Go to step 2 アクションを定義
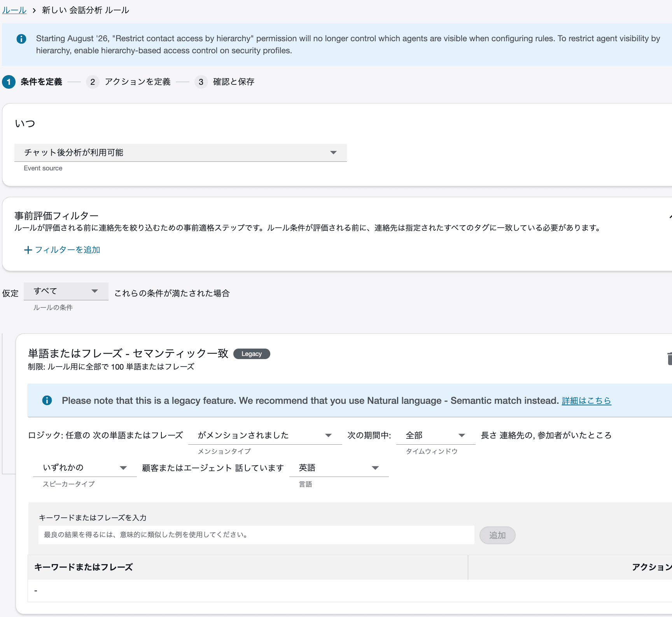This screenshot has width=672, height=617. click(x=128, y=82)
